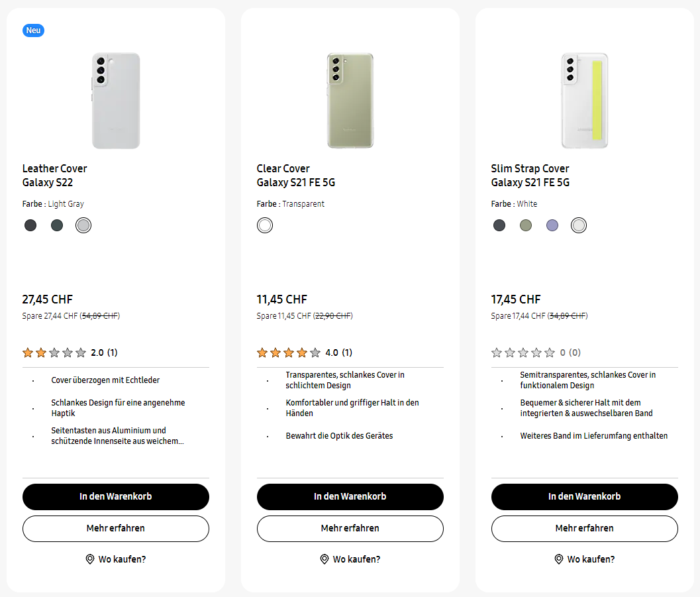The image size is (700, 597).
Task: Add Clear Cover to Warenkorb
Action: tap(350, 496)
